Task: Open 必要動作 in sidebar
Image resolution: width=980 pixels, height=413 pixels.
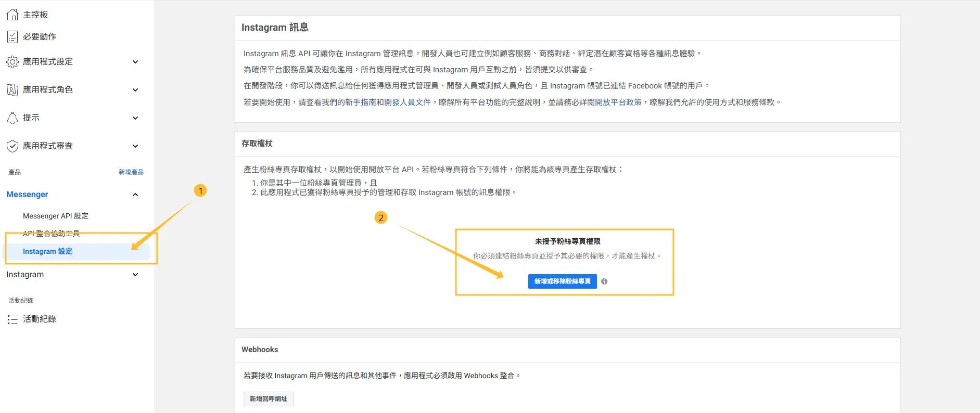Action: pyautogui.click(x=40, y=36)
